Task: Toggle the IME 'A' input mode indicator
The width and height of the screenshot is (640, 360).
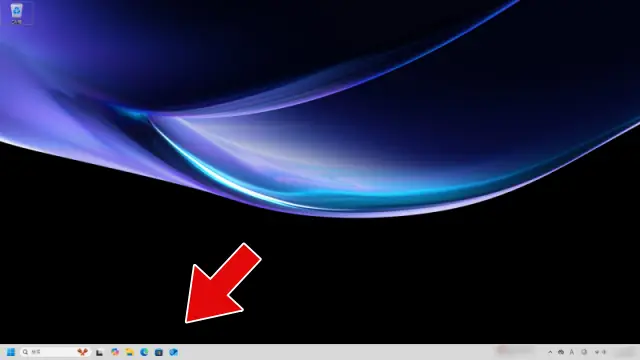Action: pos(571,352)
